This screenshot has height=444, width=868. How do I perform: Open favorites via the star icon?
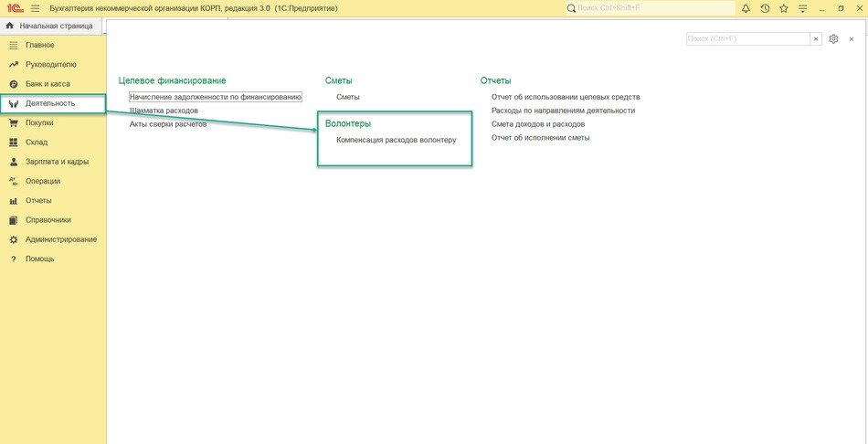tap(783, 8)
